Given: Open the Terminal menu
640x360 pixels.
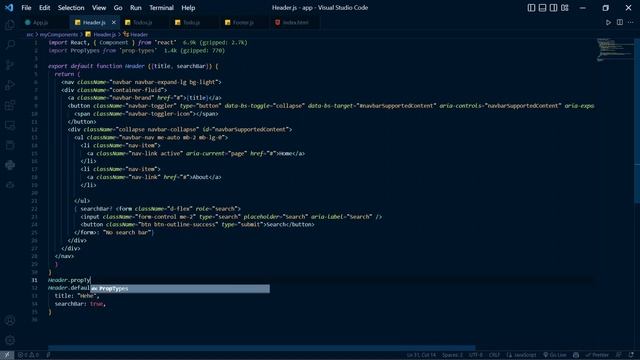Looking at the screenshot, I should [161, 8].
